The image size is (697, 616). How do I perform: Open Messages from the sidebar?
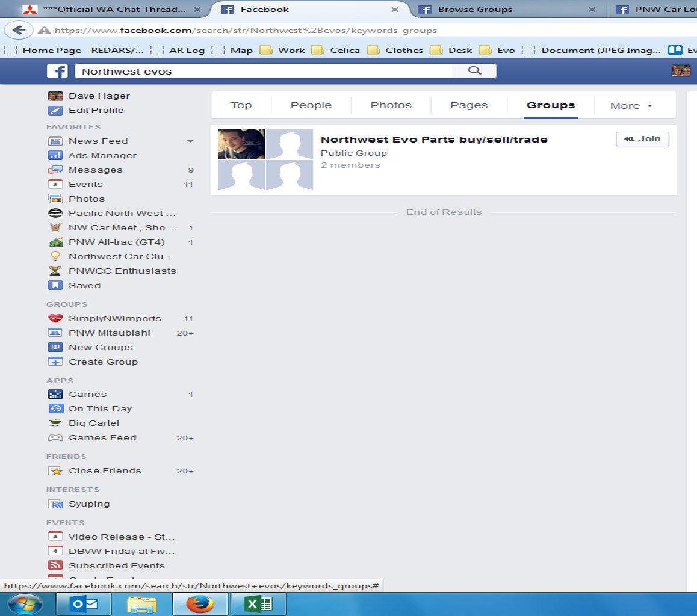[95, 170]
